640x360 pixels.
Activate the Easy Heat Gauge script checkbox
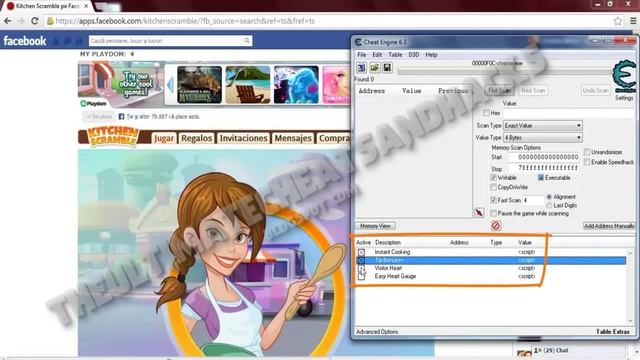[x=361, y=276]
